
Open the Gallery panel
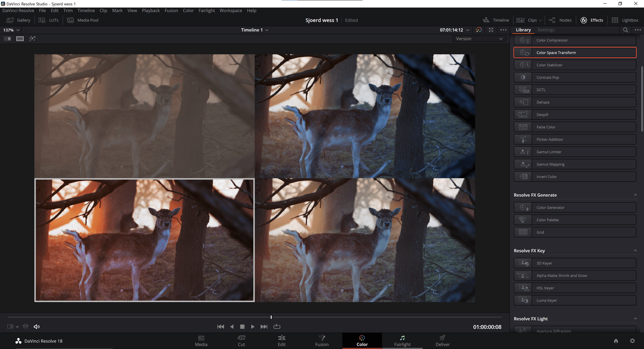(x=18, y=20)
